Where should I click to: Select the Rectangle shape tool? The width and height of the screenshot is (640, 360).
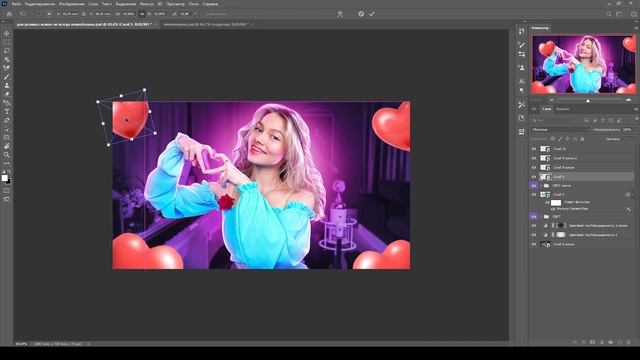pos(7,137)
